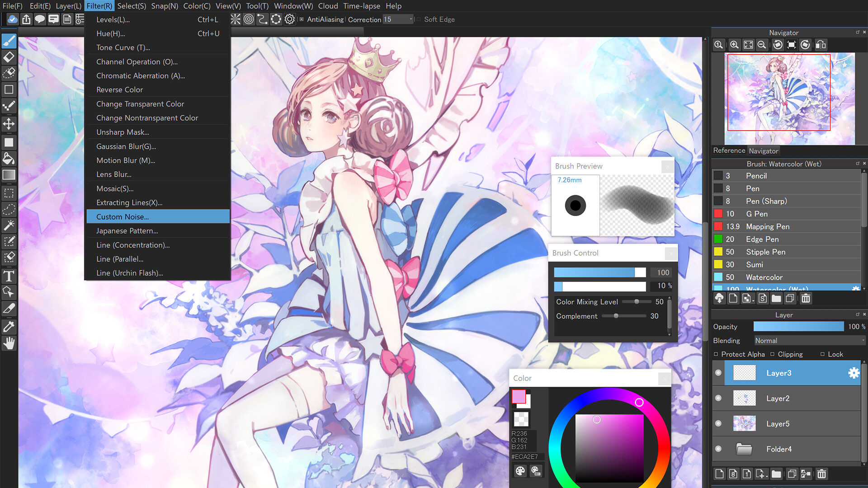Click the Eyedropper/color picker tool
Screen dimensions: 868x488
[8, 326]
